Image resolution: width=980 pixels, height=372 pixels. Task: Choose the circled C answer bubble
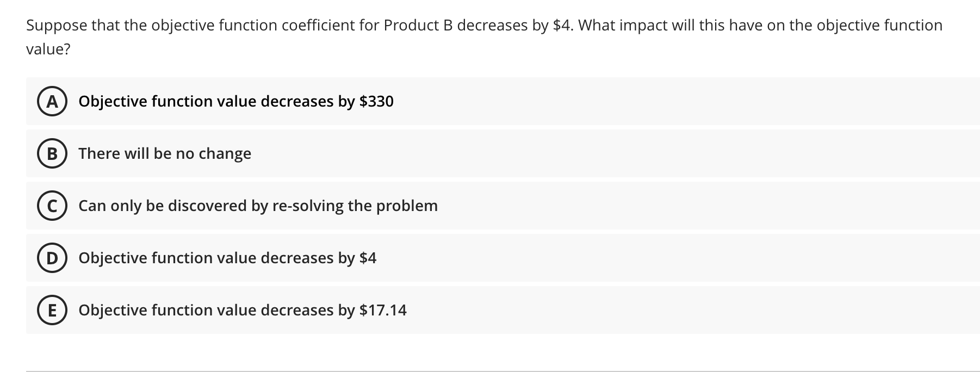52,206
